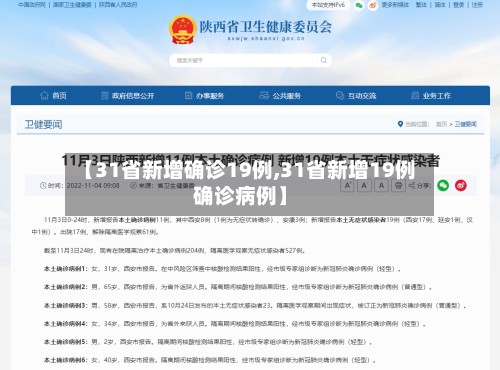Open the 办事服务 navigation menu
500x370 pixels.
coord(204,96)
